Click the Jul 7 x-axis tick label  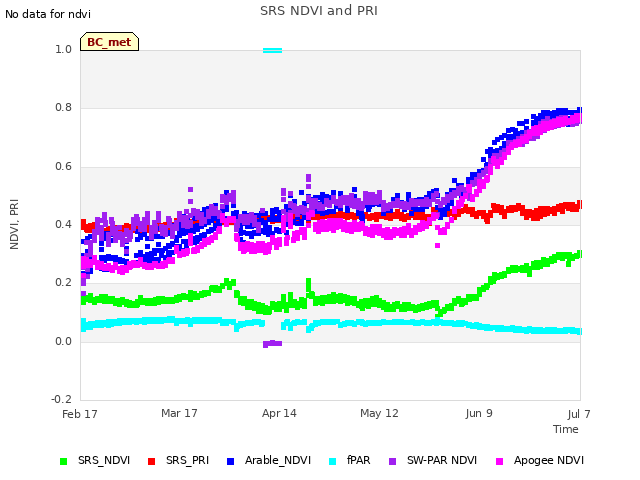click(579, 414)
